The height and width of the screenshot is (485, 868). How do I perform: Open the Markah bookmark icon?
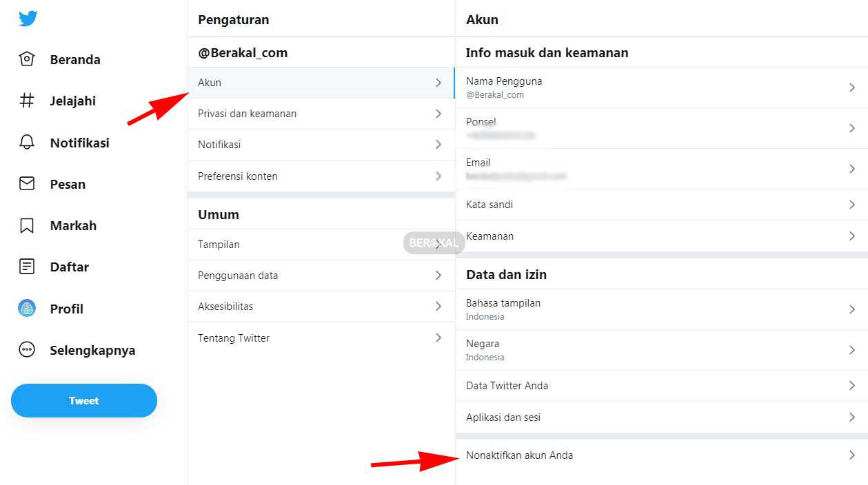27,225
